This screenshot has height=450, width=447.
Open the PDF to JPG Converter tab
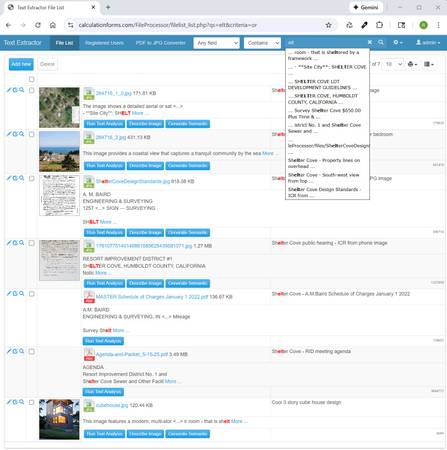pos(161,43)
